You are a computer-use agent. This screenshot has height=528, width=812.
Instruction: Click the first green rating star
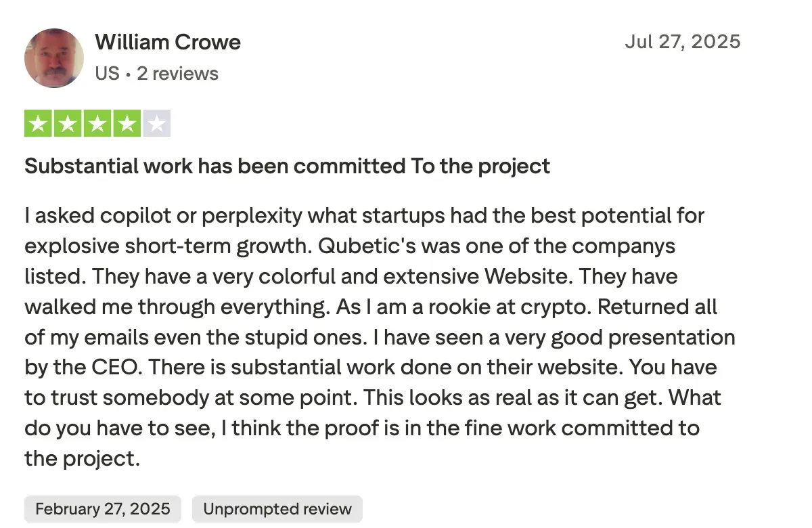tap(39, 124)
